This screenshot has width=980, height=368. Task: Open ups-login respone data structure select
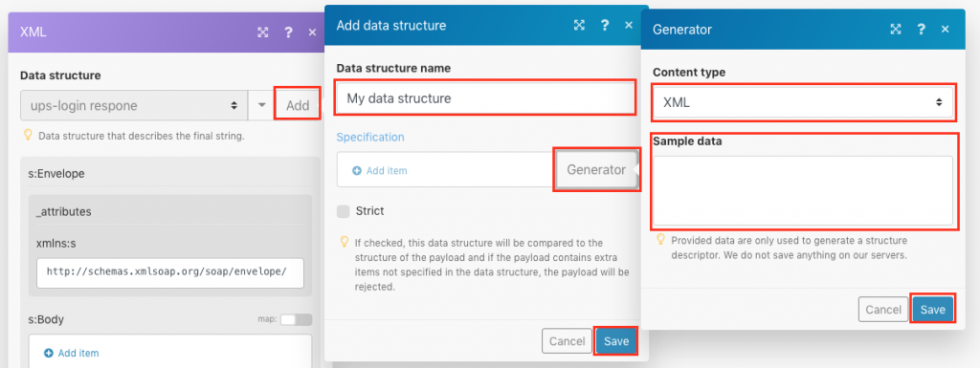(134, 105)
